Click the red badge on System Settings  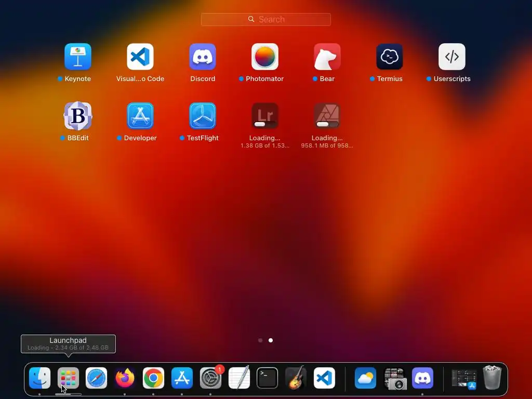[220, 369]
